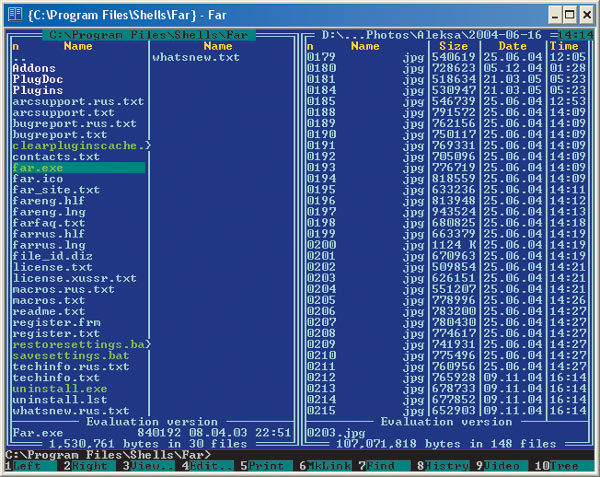
Task: Click the 6 MkLink function key
Action: click(325, 466)
